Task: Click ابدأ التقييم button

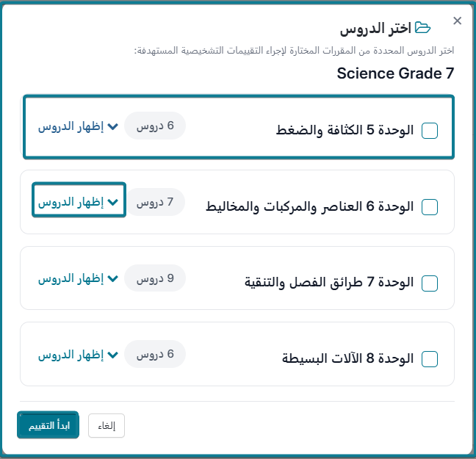Action: 48,424
